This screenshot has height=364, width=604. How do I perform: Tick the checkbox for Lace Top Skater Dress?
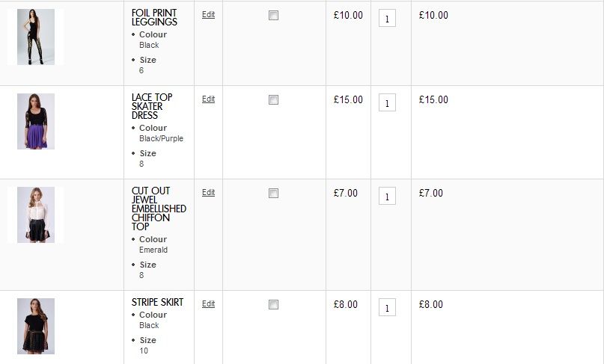(273, 100)
